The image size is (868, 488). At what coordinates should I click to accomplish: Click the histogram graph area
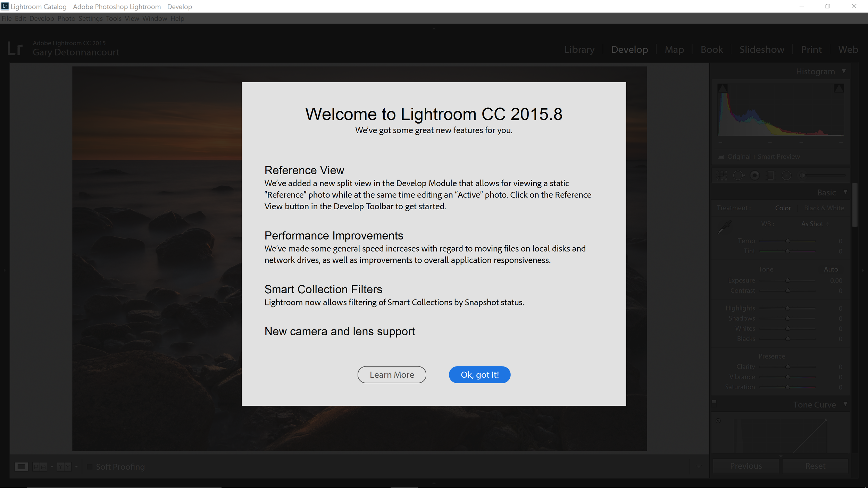pos(781,110)
